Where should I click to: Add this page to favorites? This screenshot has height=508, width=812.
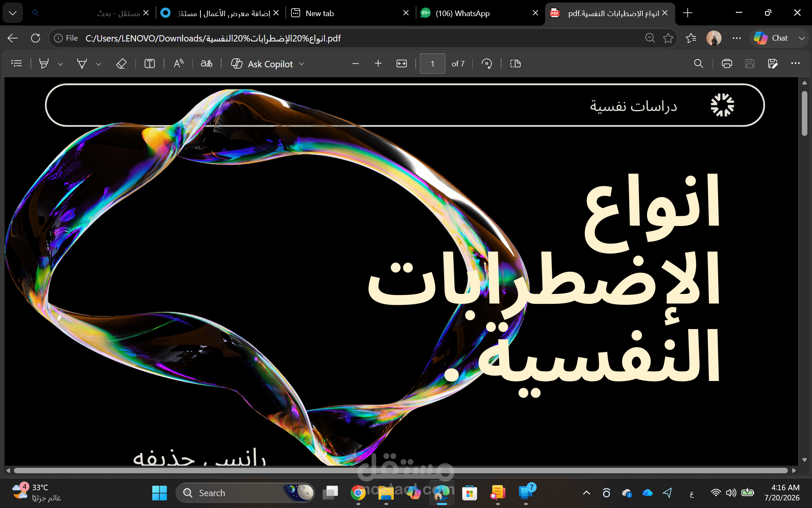pyautogui.click(x=668, y=38)
